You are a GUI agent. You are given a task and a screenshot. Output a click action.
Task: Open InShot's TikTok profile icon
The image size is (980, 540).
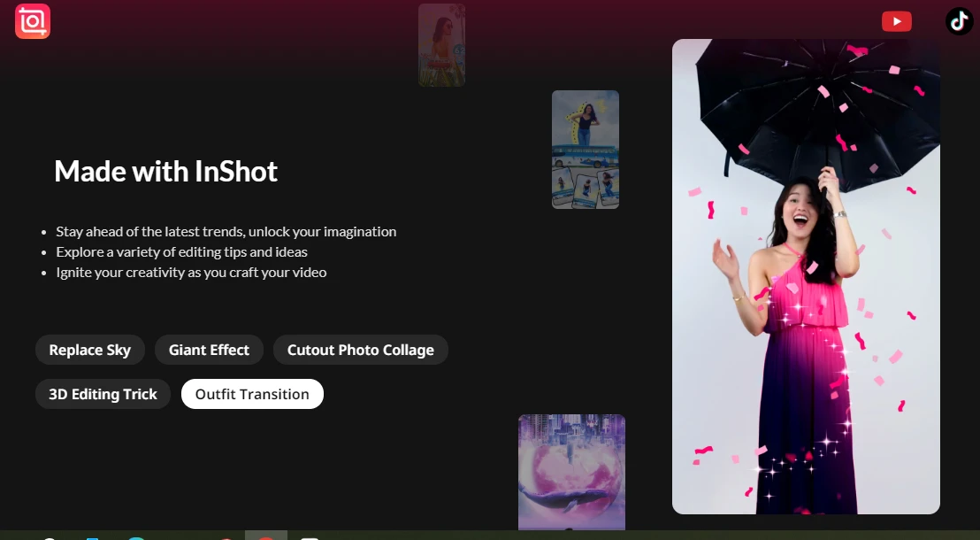click(960, 20)
